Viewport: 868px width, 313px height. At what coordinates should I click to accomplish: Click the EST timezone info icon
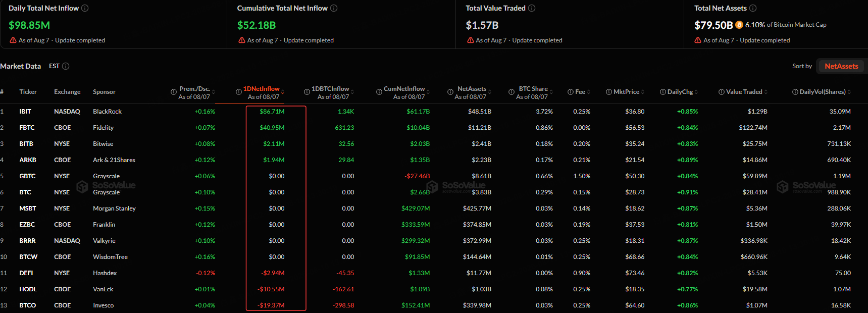(66, 66)
